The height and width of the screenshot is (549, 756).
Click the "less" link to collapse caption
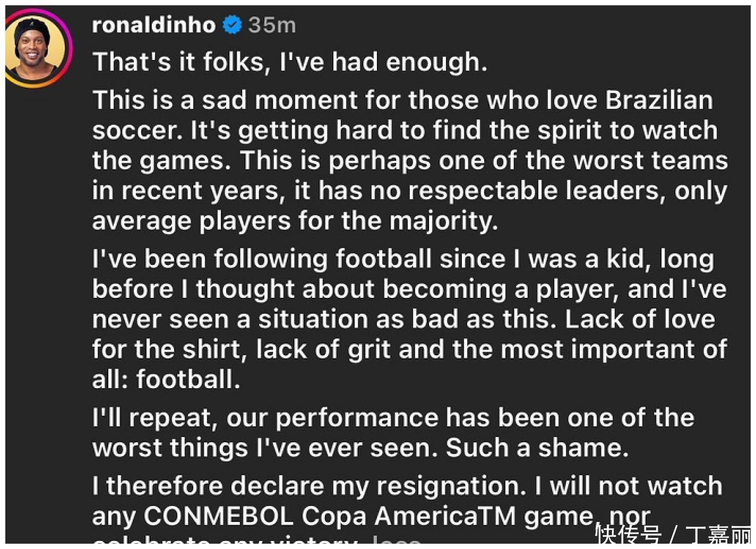397,542
